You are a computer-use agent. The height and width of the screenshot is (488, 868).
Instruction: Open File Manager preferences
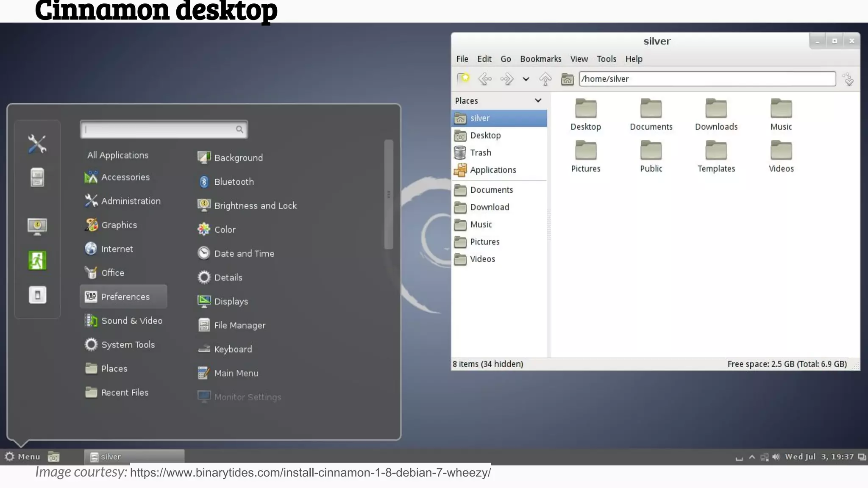[232, 325]
